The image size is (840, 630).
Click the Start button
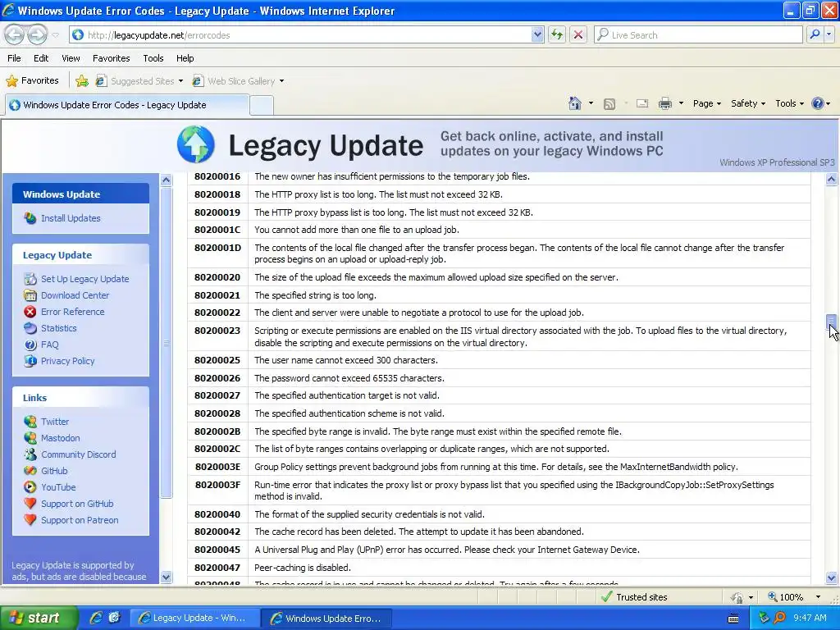[x=38, y=618]
